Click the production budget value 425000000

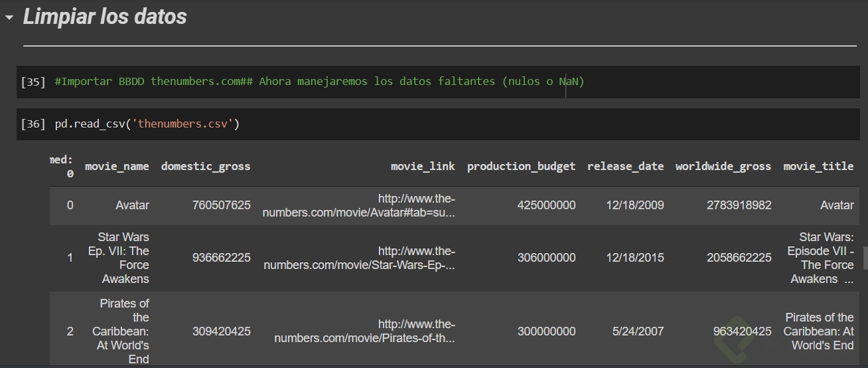[547, 205]
